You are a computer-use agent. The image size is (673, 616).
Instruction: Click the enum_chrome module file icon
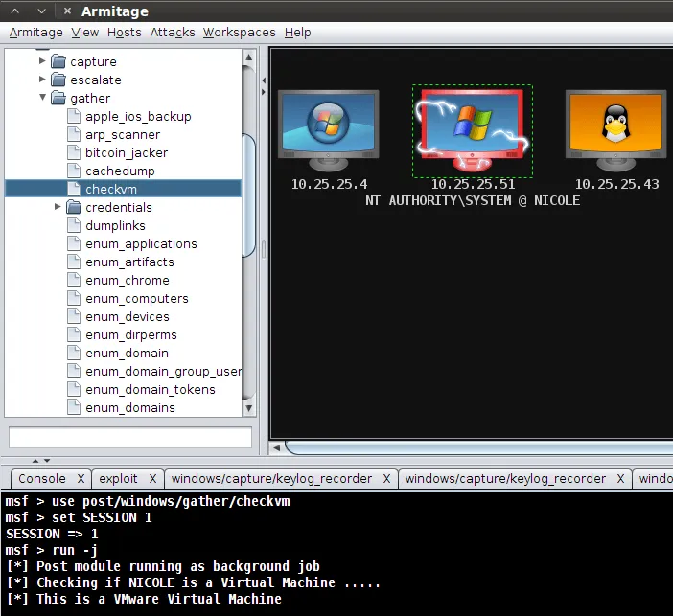(x=74, y=281)
